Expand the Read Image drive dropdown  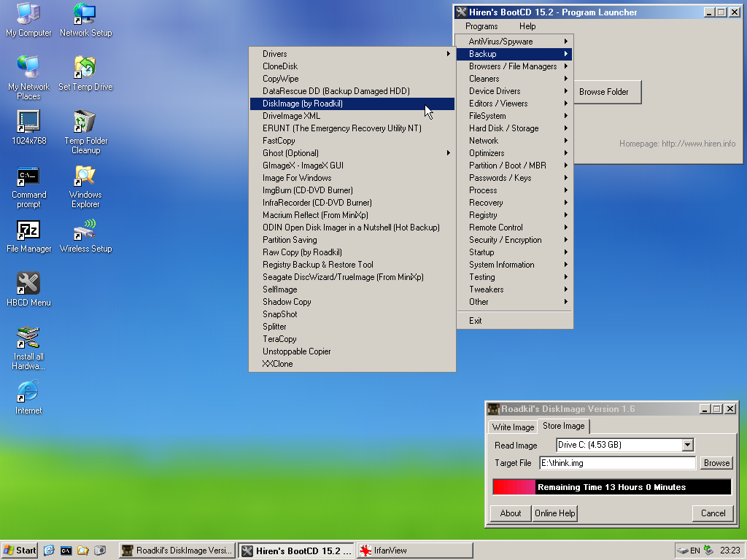pos(687,445)
